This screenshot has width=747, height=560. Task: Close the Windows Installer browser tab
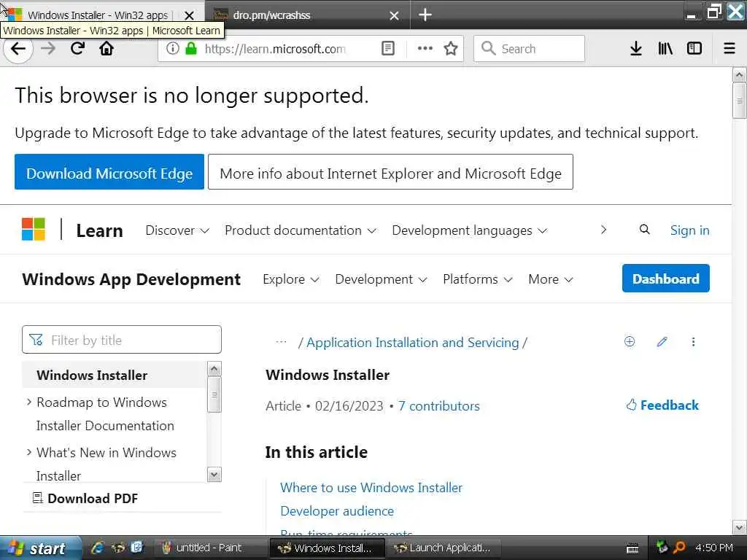point(189,15)
